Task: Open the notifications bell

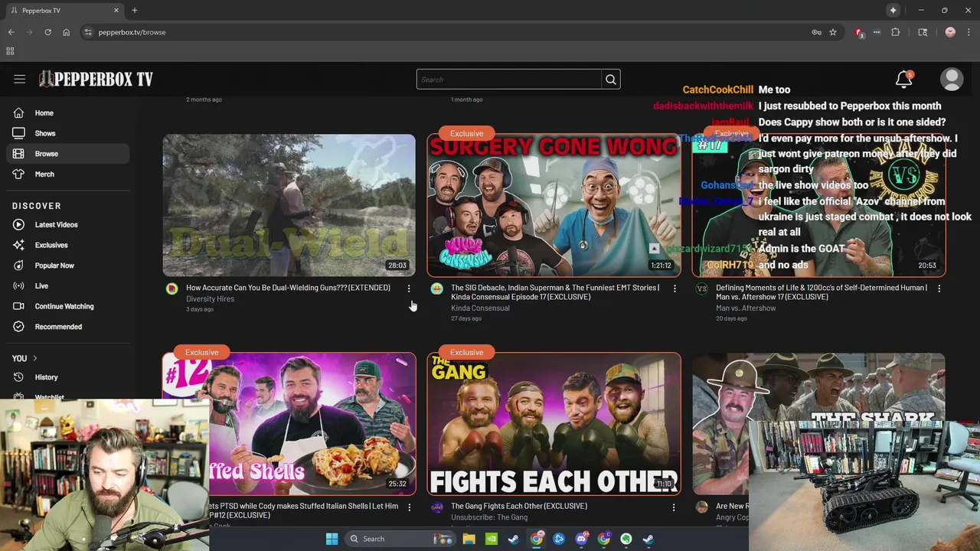Action: pos(904,79)
